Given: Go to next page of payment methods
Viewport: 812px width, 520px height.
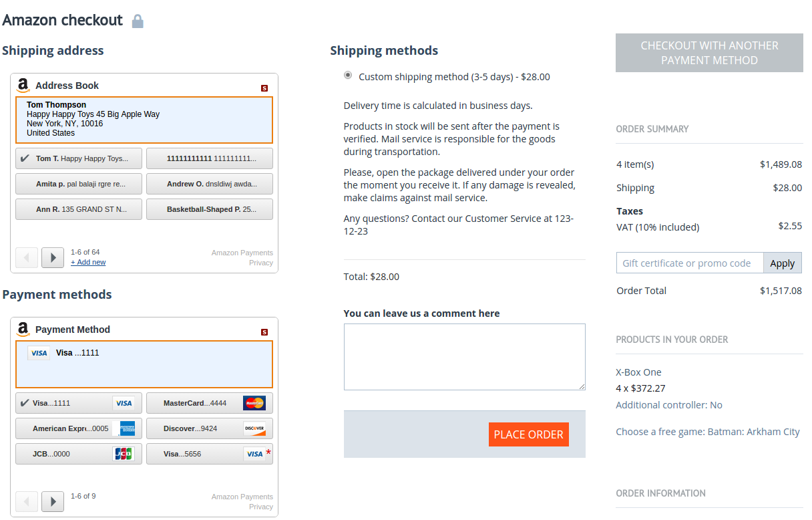Looking at the screenshot, I should [x=53, y=501].
